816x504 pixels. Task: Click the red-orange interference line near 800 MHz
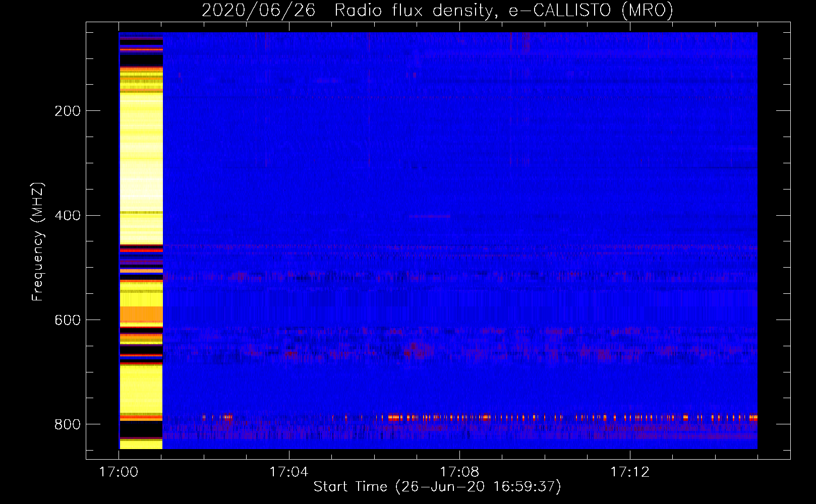(479, 417)
